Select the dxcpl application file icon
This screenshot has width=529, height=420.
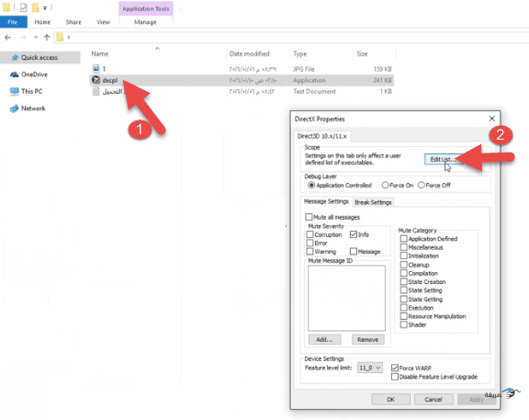click(96, 80)
